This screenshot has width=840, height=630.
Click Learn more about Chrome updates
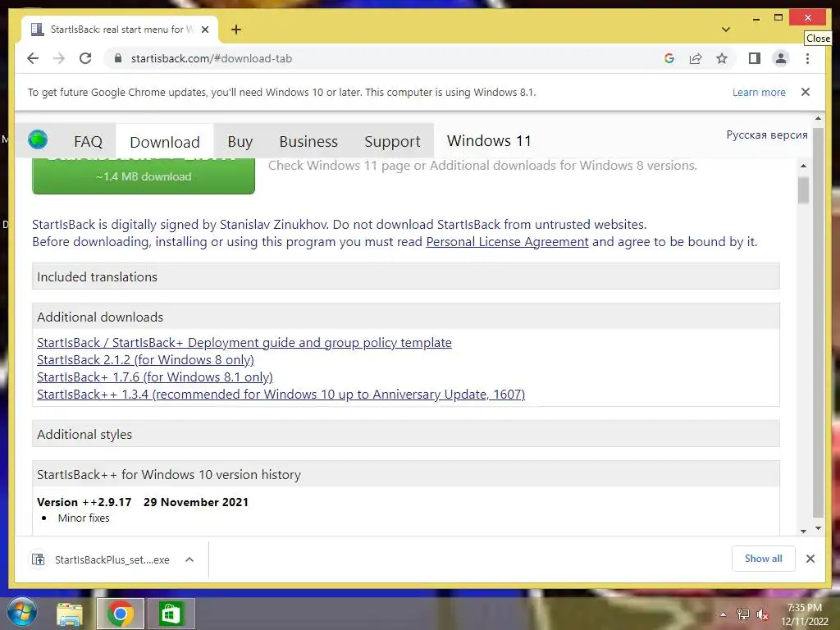point(759,92)
